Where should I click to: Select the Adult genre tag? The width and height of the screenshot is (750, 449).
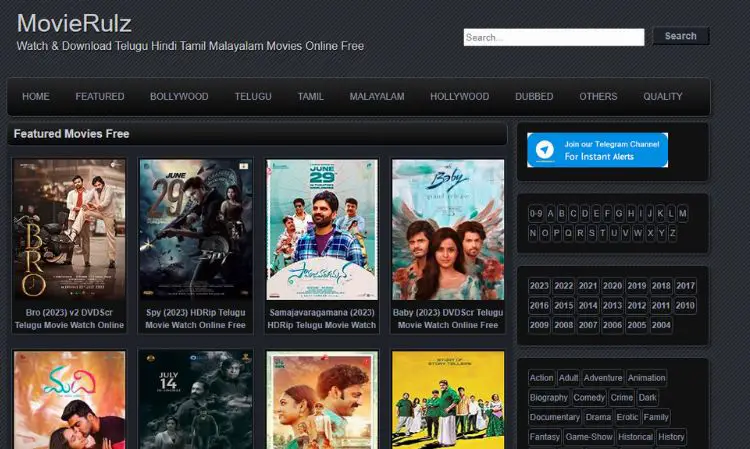click(x=568, y=378)
